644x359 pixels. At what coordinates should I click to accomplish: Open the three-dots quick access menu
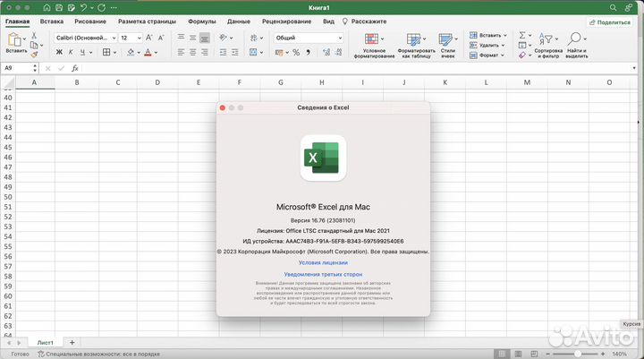114,7
